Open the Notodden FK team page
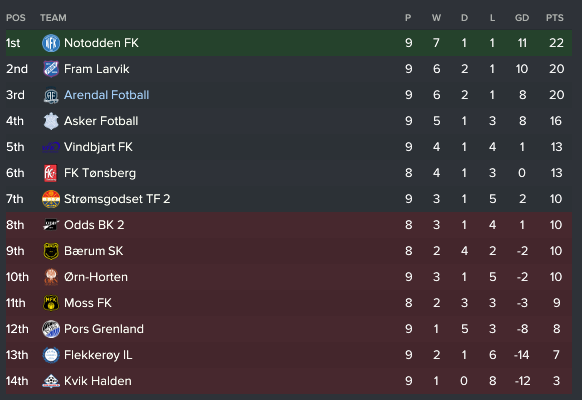This screenshot has height=400, width=582. (x=101, y=43)
